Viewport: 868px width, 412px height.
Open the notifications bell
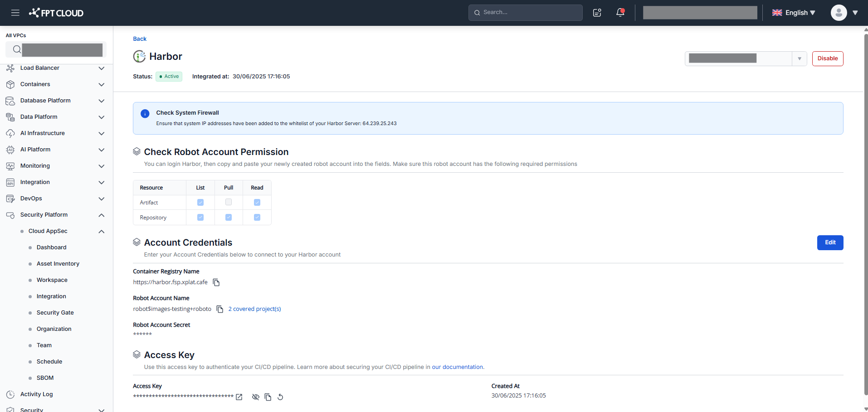(620, 13)
